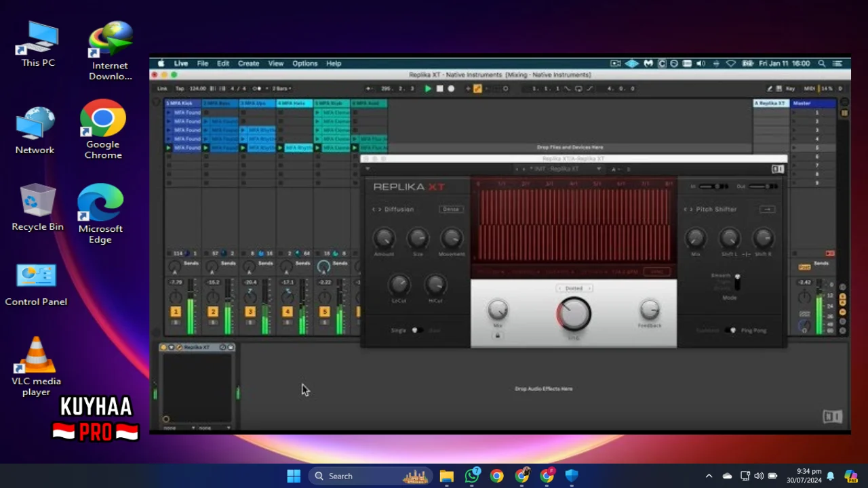Click the Feedback knob in Replika XT

point(649,310)
